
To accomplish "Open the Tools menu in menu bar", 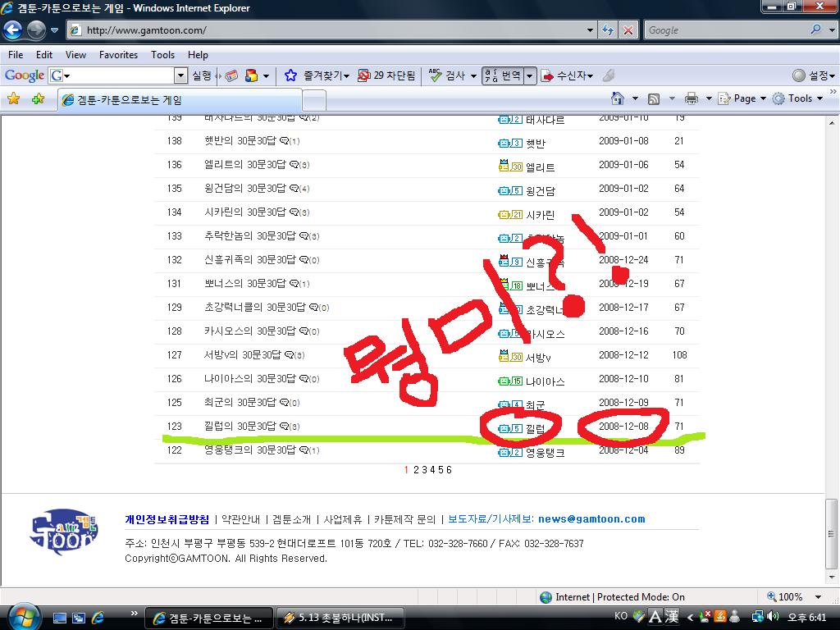I will (162, 55).
